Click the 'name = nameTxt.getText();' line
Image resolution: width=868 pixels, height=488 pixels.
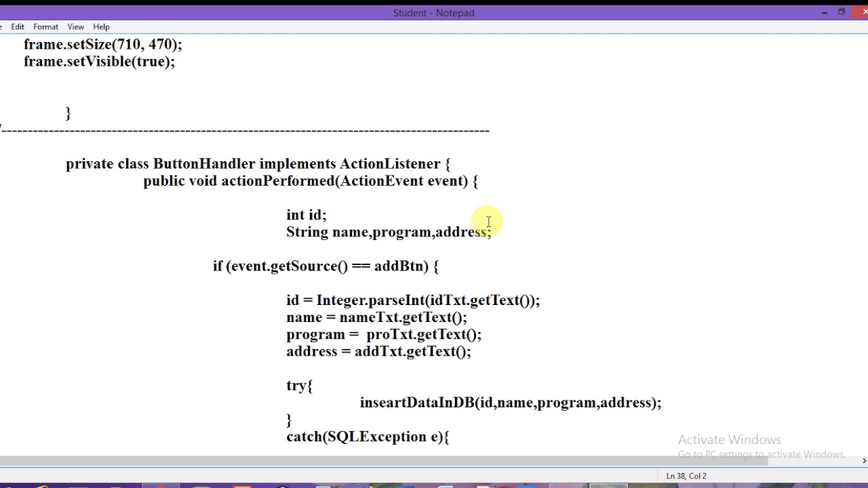click(x=376, y=317)
